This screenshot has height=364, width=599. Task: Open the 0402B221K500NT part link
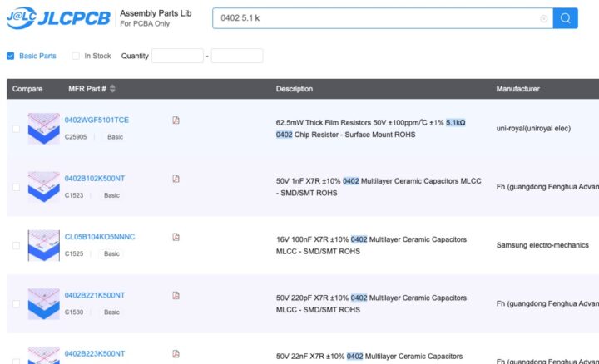(95, 295)
